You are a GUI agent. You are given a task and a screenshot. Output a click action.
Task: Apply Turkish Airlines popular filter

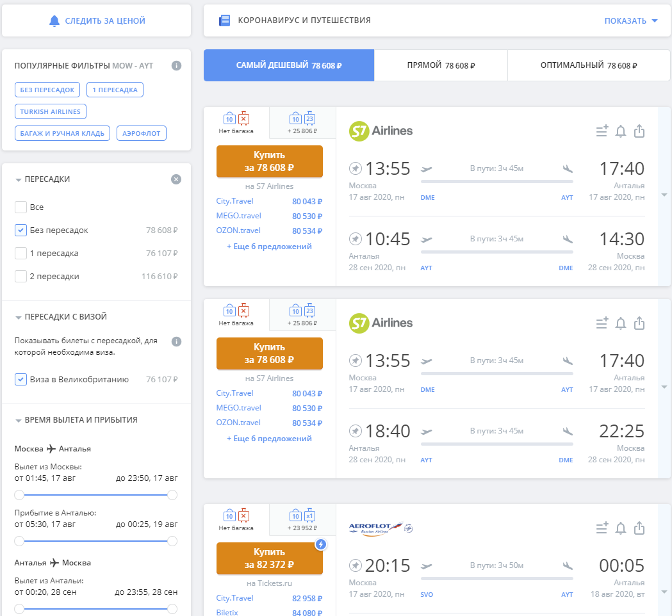[51, 111]
